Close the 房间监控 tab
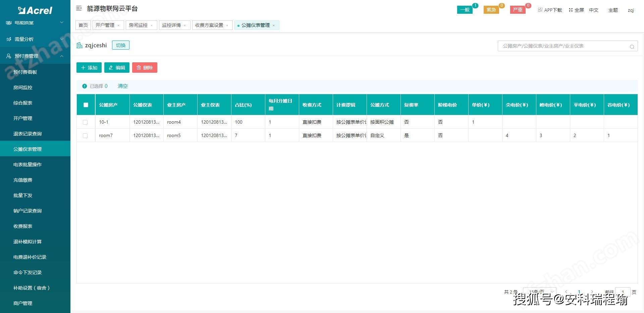644x313 pixels. (152, 25)
